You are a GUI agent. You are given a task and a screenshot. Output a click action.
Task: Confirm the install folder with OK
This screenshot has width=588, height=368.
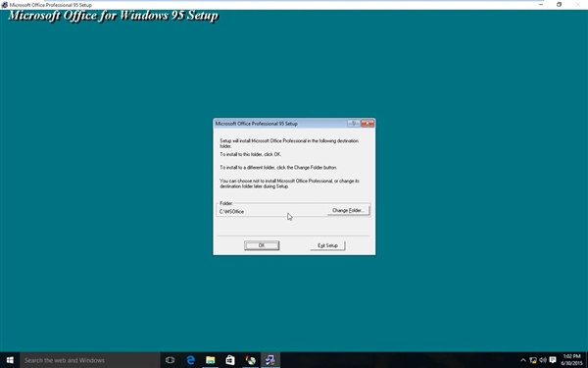coord(262,245)
